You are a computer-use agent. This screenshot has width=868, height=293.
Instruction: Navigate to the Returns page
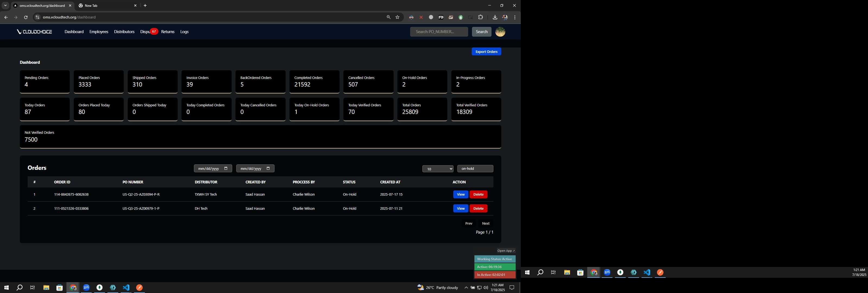[168, 32]
